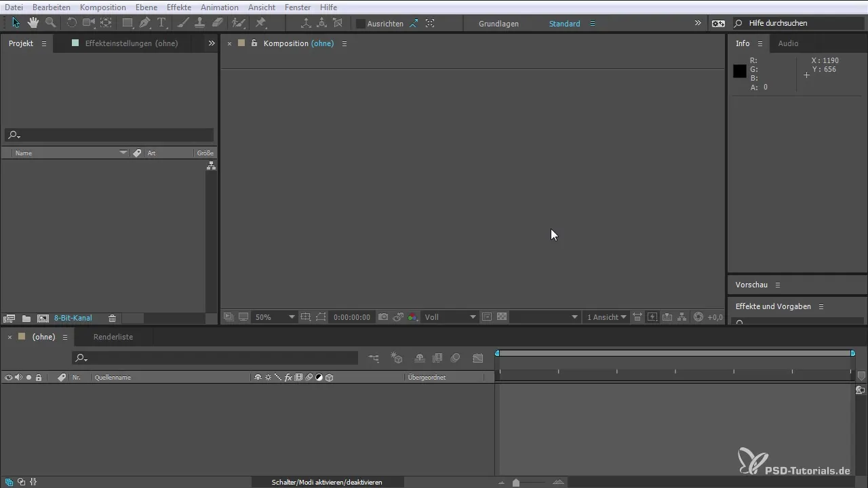Switch to the Audio tab
The image size is (868, 488).
[x=788, y=43]
